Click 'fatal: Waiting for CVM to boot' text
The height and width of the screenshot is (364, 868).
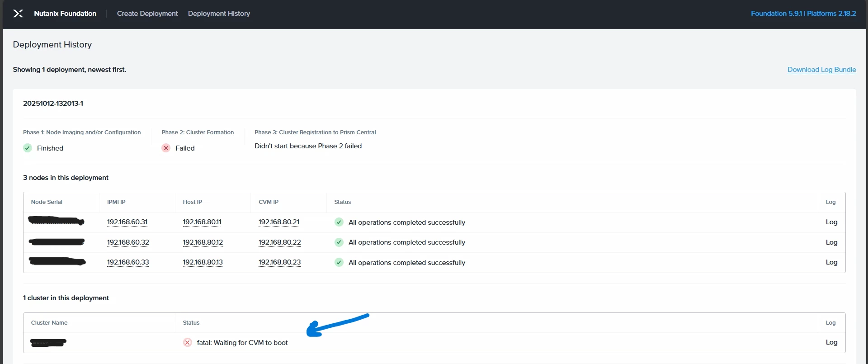[x=242, y=343]
